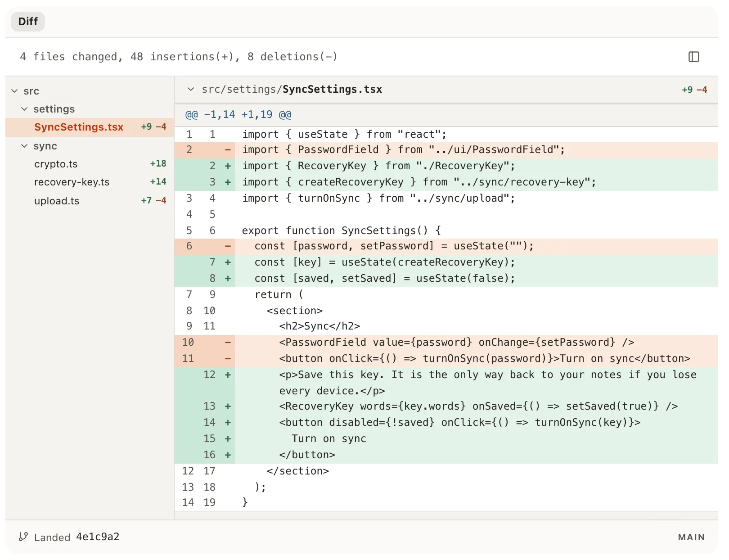This screenshot has height=560, width=729.
Task: Click the </section> closing line
Action: coord(446,471)
